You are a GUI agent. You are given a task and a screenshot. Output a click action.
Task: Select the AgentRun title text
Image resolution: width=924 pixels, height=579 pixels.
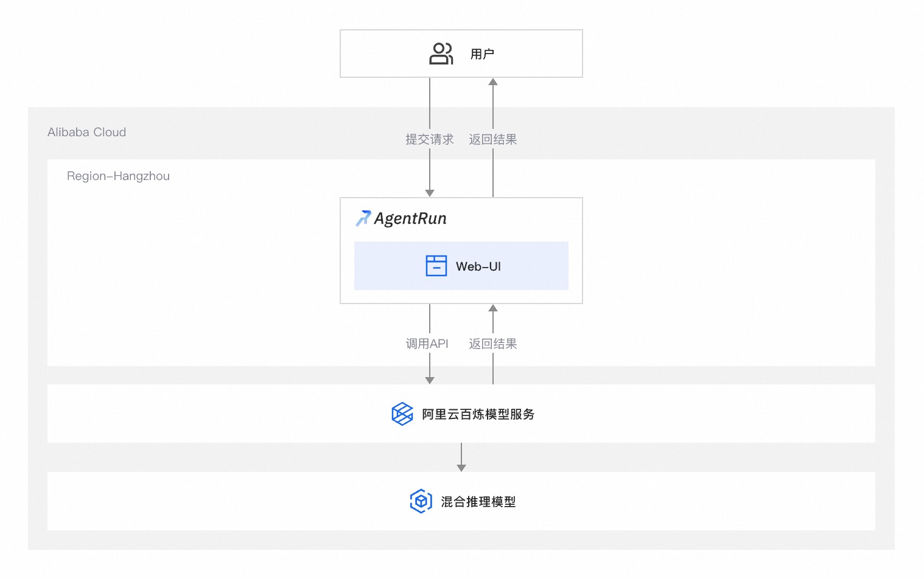click(x=410, y=218)
